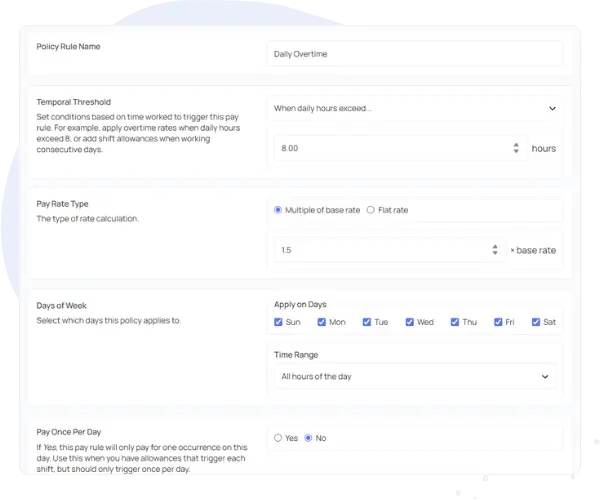Click the 'Apply on Days' label
The image size is (600, 500).
point(300,305)
